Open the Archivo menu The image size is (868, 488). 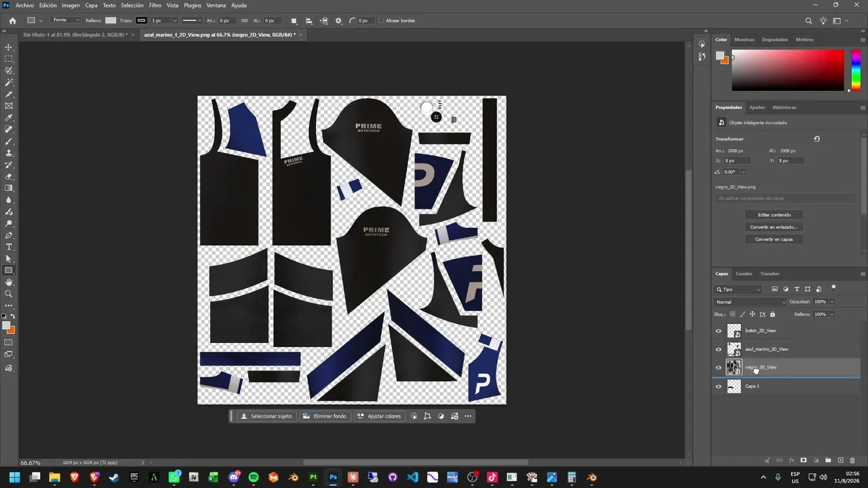[x=24, y=5]
